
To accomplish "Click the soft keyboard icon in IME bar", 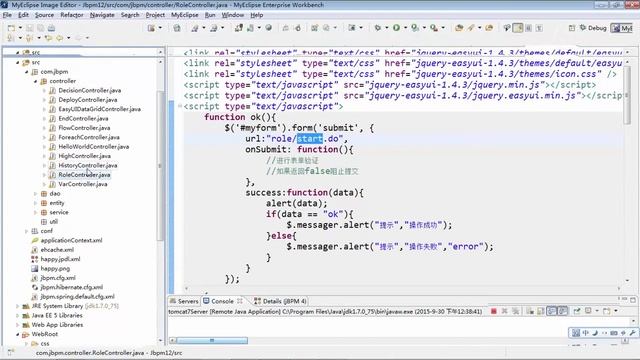I will (x=613, y=333).
